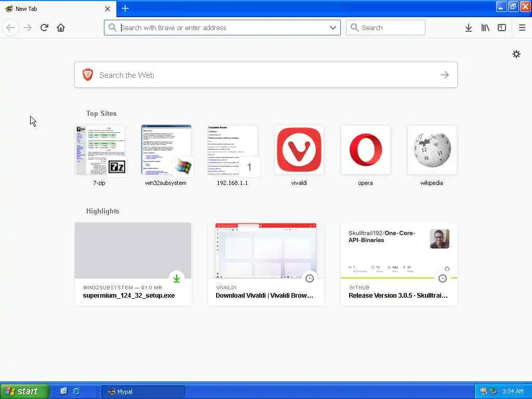Open a new tab with plus button
532x399 pixels.
click(x=125, y=8)
